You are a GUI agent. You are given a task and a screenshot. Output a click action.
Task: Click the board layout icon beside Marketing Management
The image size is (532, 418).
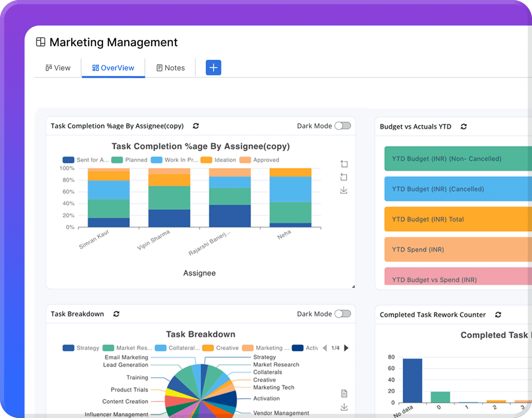(41, 42)
